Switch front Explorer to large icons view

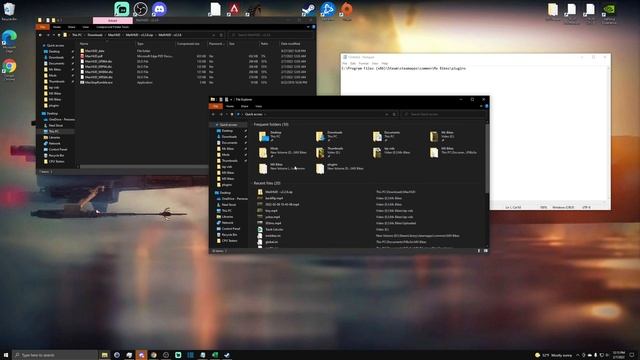(485, 251)
